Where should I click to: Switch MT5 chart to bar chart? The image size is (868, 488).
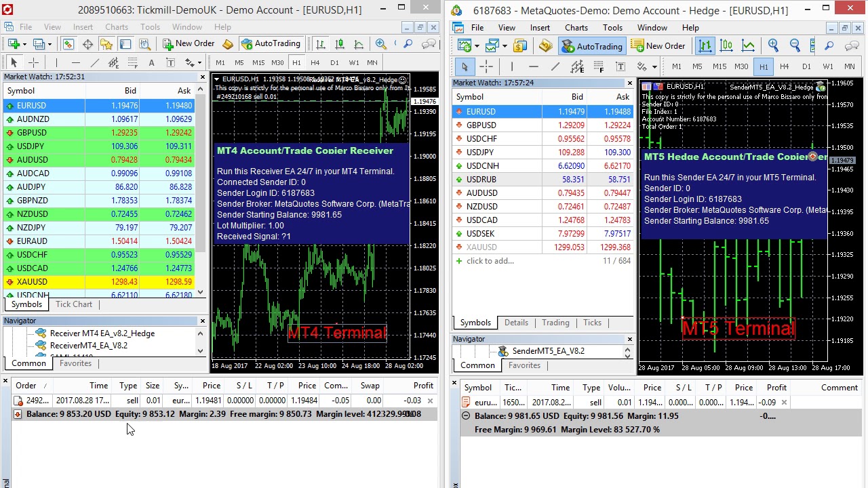tap(705, 45)
